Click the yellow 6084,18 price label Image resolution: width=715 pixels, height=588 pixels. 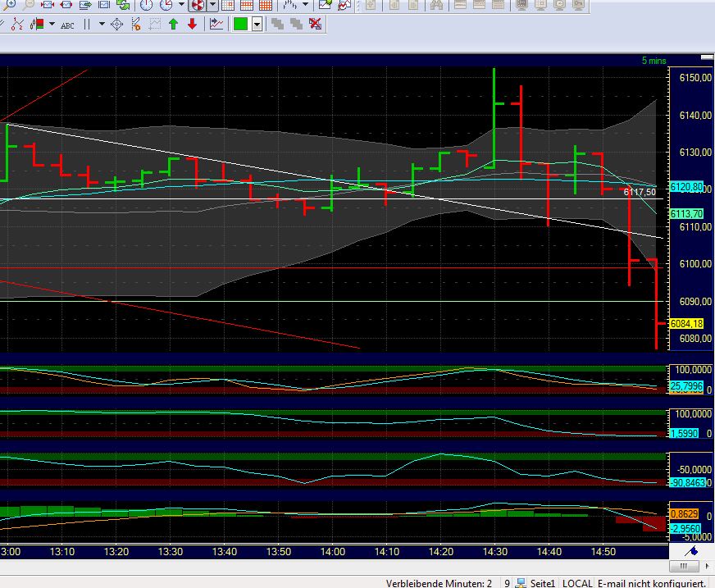click(686, 324)
